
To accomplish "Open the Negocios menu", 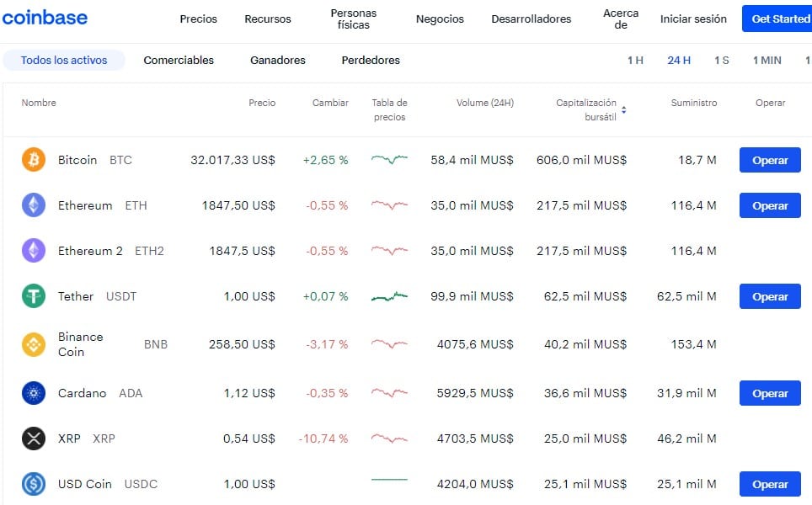I will [x=440, y=19].
